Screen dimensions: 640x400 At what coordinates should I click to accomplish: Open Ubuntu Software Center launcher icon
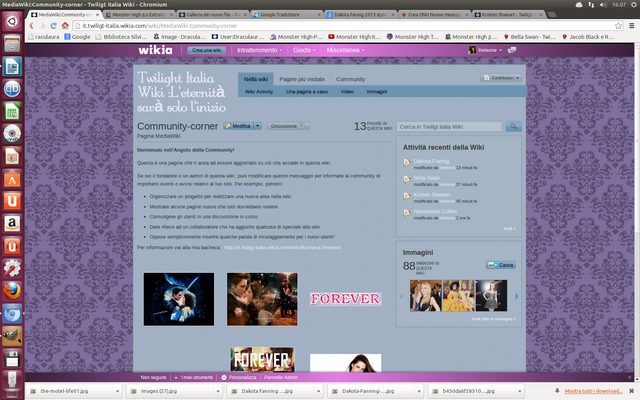(12, 178)
